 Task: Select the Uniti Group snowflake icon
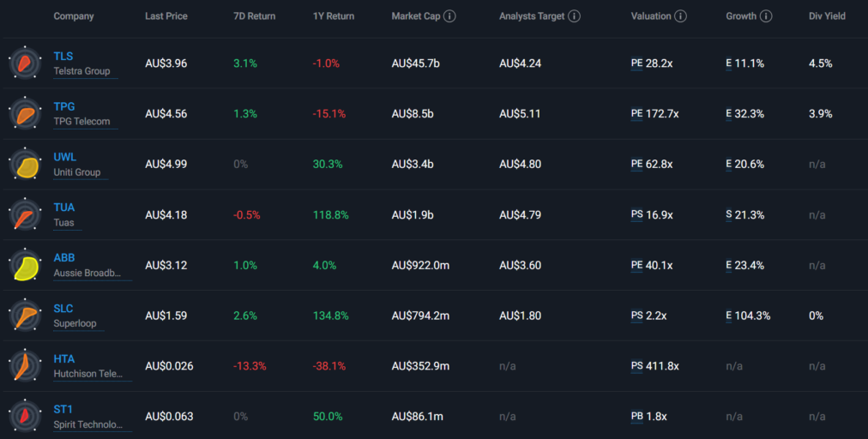click(x=25, y=164)
